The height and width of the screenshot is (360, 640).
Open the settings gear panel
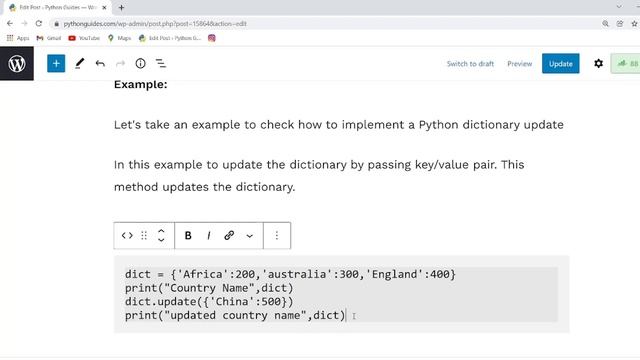click(x=598, y=64)
